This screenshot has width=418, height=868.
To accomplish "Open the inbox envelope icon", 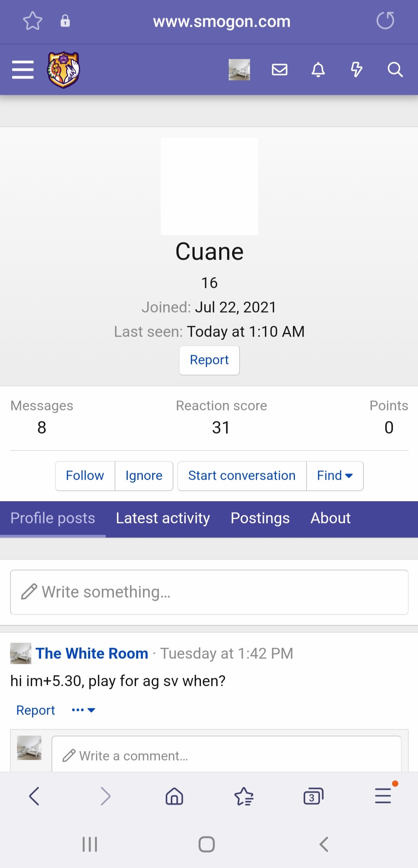I will pos(279,70).
